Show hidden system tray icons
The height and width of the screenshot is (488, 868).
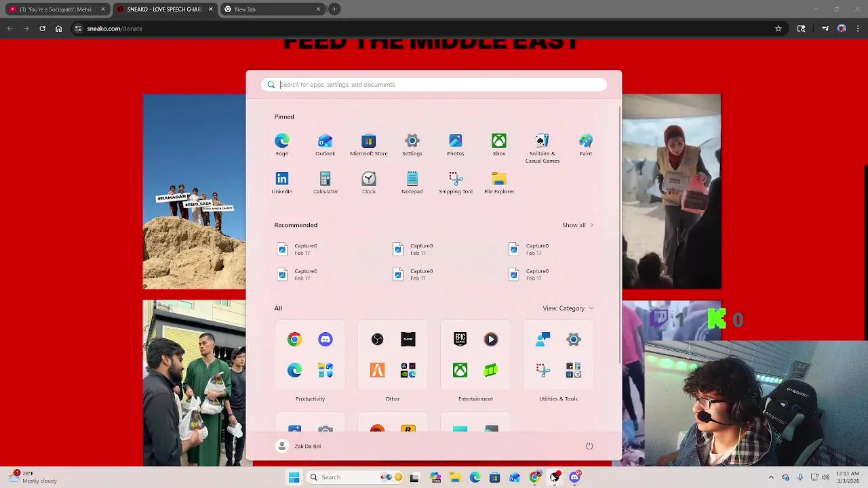pyautogui.click(x=771, y=477)
